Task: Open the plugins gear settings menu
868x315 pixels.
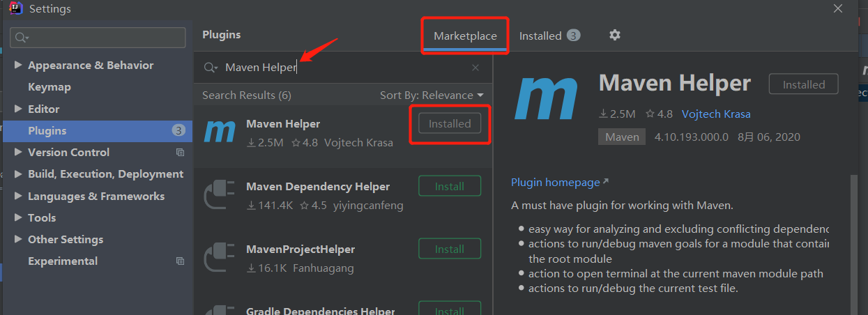Action: pyautogui.click(x=614, y=35)
